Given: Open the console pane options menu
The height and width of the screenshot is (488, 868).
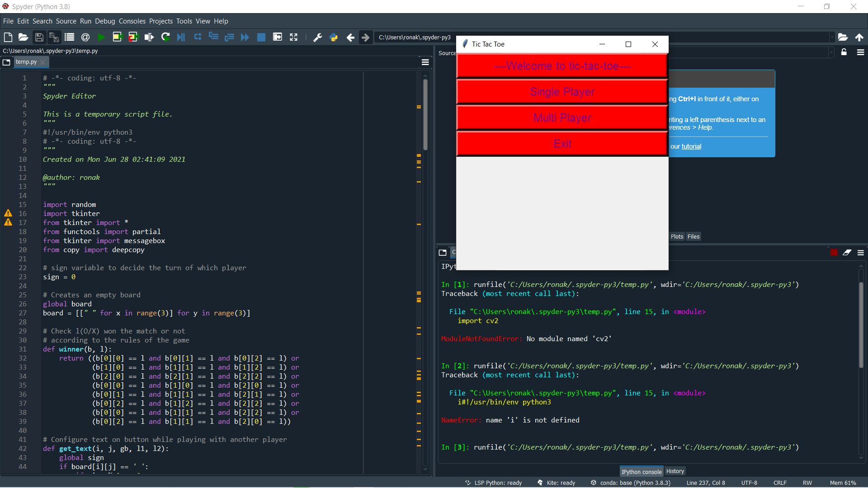Looking at the screenshot, I should (860, 253).
